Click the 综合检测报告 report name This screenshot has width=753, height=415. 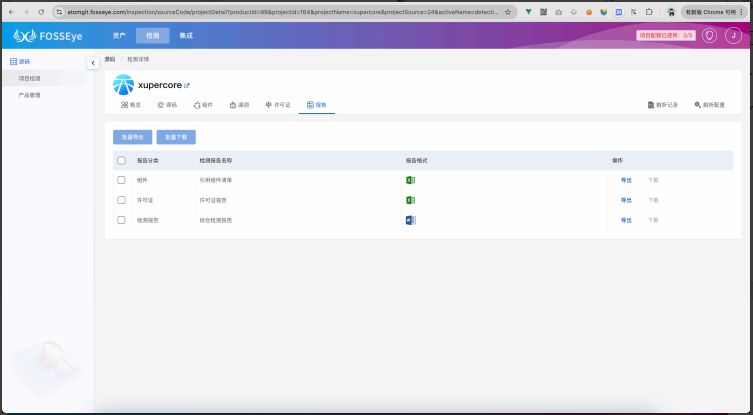pos(216,220)
